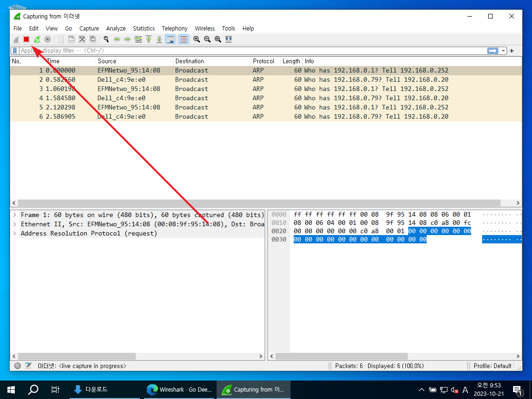Go forward to next packet arrow
Screen dimensions: 532x399
click(127, 39)
